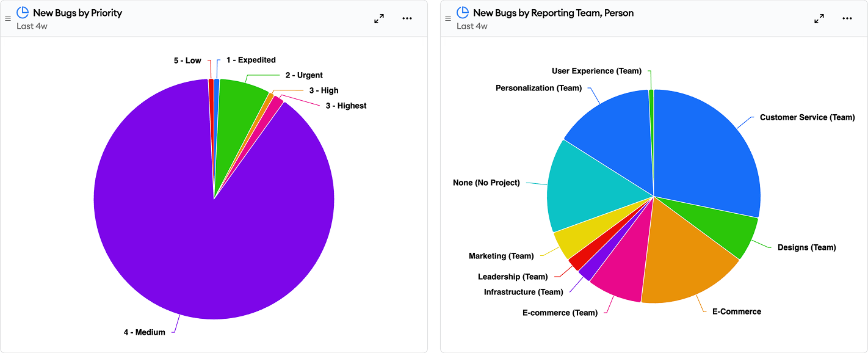868x353 pixels.
Task: Click the pie icon beside New Bugs by Reporting Team
Action: click(x=463, y=13)
